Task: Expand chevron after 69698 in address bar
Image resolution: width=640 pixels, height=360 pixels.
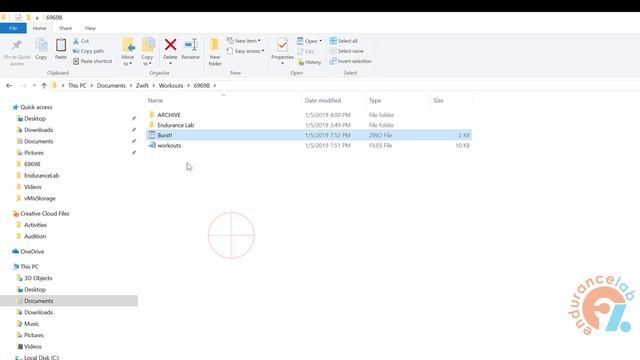Action: click(215, 86)
